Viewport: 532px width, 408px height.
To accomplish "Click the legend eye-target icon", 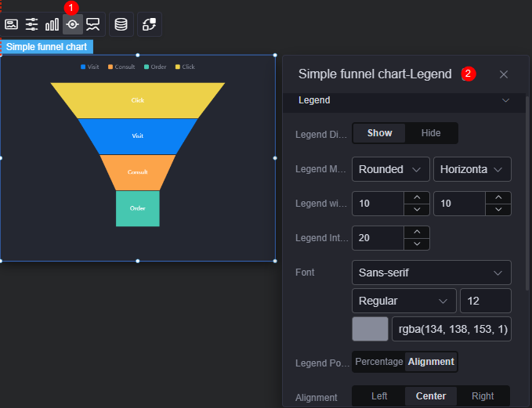I will point(73,24).
